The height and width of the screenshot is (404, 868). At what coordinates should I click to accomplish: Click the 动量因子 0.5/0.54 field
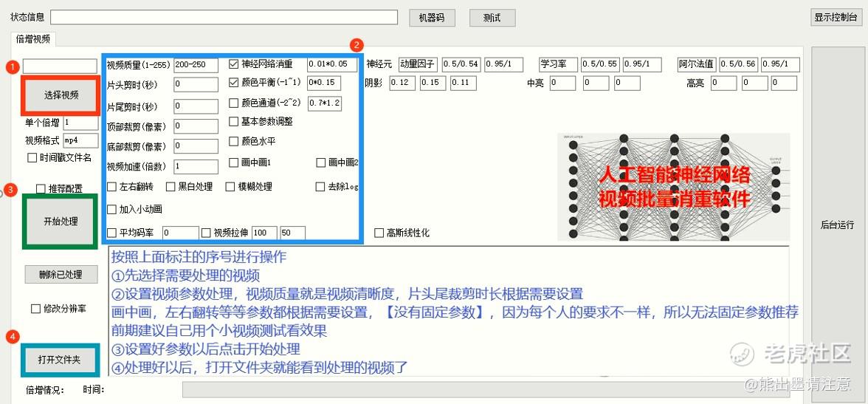coord(462,64)
